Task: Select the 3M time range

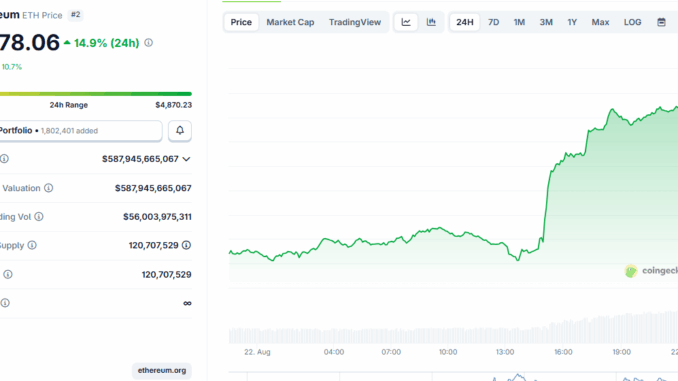Action: pos(546,22)
